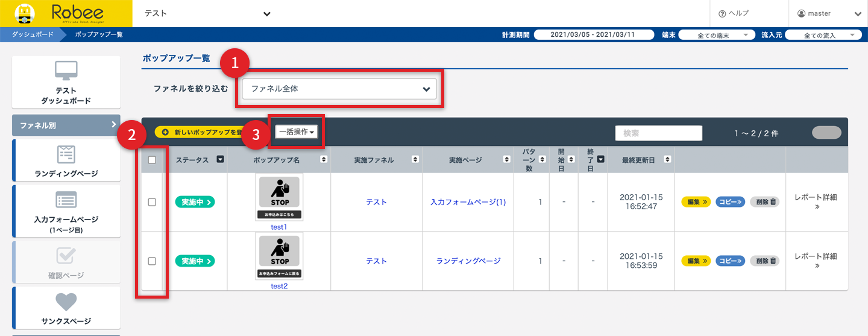
Task: Check the test1 row checkbox
Action: coord(152,202)
